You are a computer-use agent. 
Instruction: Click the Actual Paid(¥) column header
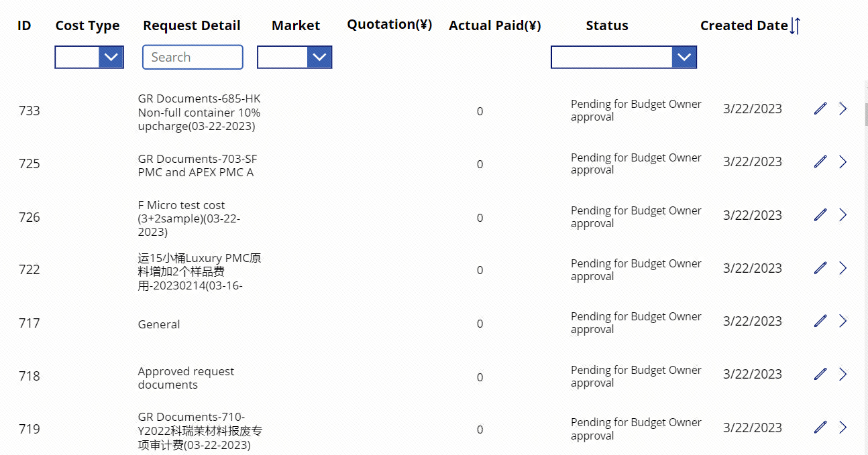click(495, 25)
